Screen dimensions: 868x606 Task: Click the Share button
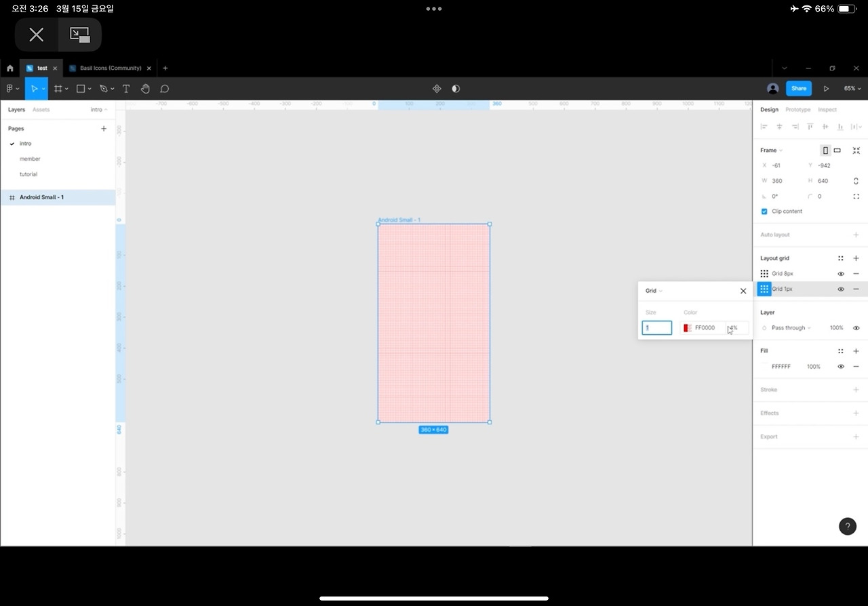point(799,89)
